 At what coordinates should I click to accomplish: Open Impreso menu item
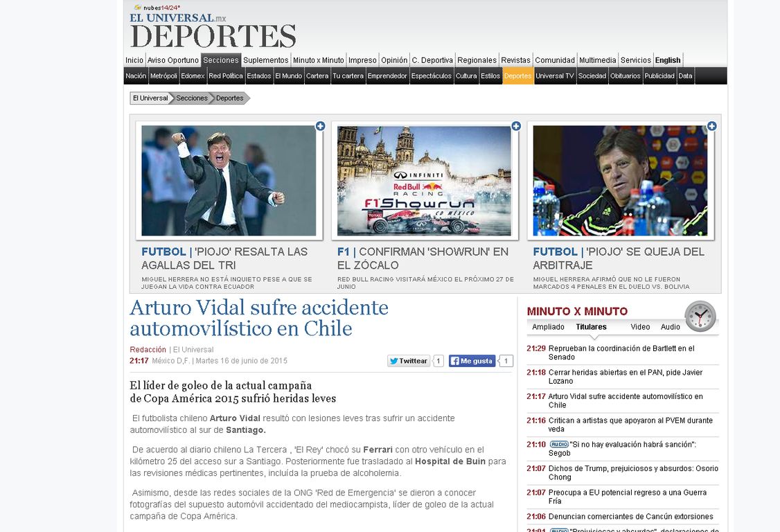pos(362,60)
